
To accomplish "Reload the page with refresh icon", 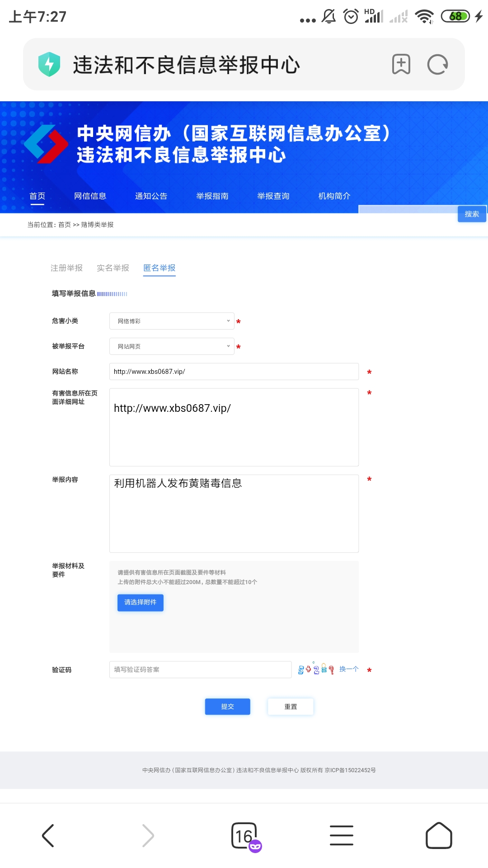I will 437,64.
